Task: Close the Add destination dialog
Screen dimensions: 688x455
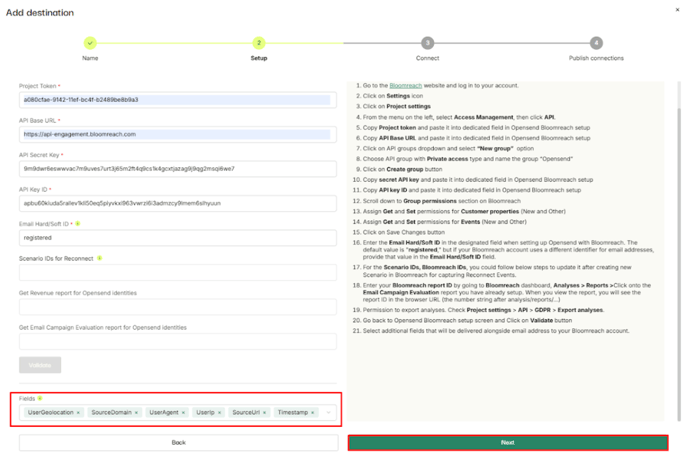Action: coord(675,12)
